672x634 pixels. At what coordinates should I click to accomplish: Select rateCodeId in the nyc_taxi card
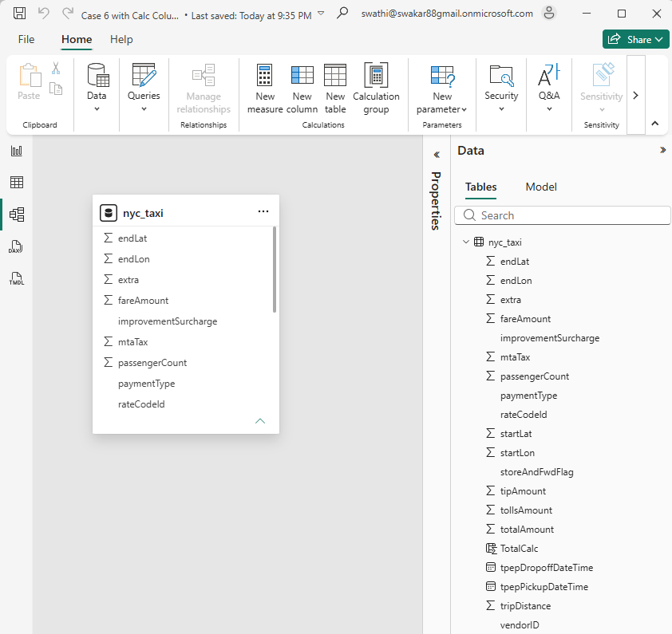click(141, 404)
